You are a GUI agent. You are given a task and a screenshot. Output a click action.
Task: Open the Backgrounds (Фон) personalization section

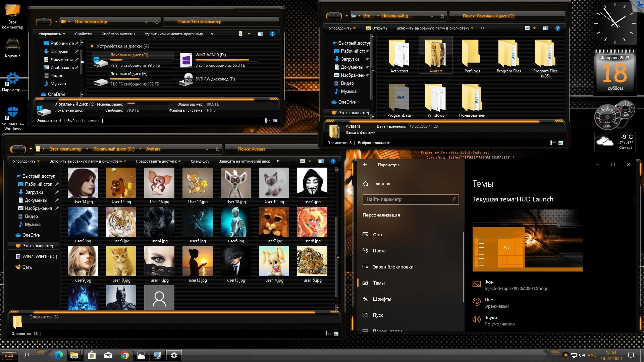(x=377, y=235)
